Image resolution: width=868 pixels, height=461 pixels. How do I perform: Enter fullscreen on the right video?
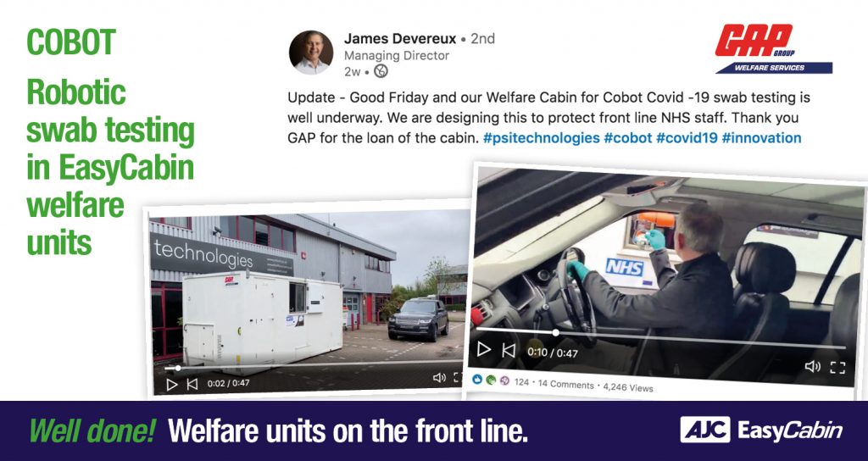pyautogui.click(x=837, y=368)
